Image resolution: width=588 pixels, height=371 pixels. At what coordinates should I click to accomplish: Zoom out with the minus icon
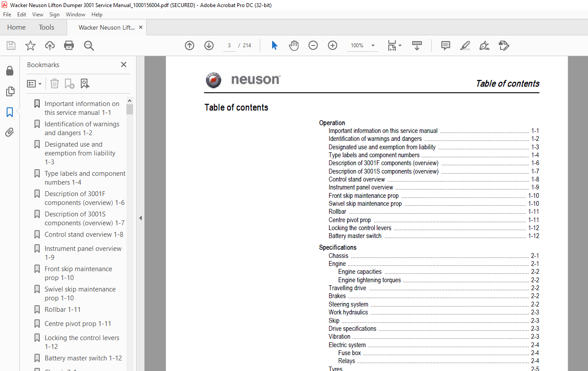coord(313,45)
